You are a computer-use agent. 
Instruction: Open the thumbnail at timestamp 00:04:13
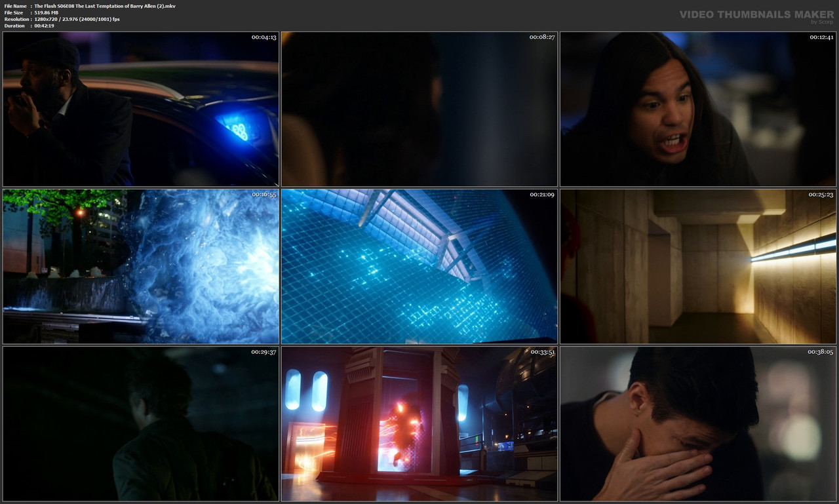point(141,109)
